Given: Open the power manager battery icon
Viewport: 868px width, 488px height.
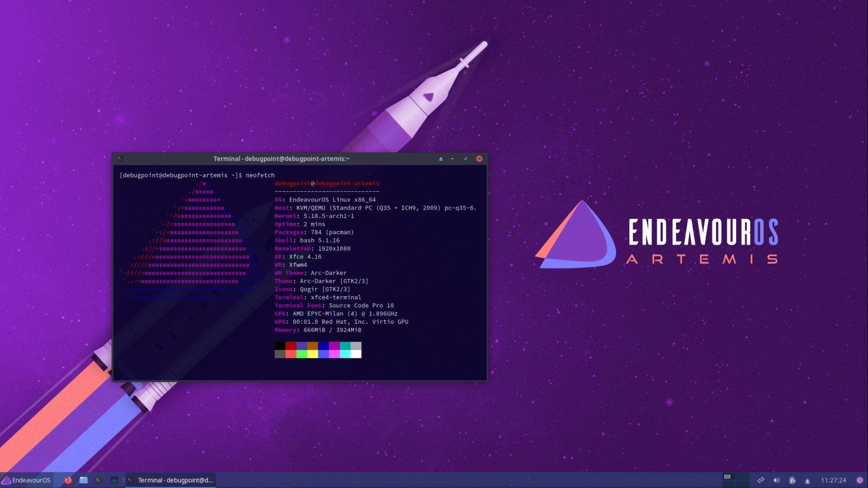Looking at the screenshot, I should click(792, 480).
